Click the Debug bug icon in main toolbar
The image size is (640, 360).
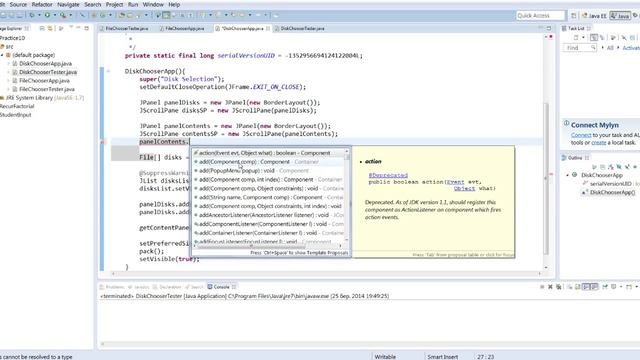pos(32,15)
